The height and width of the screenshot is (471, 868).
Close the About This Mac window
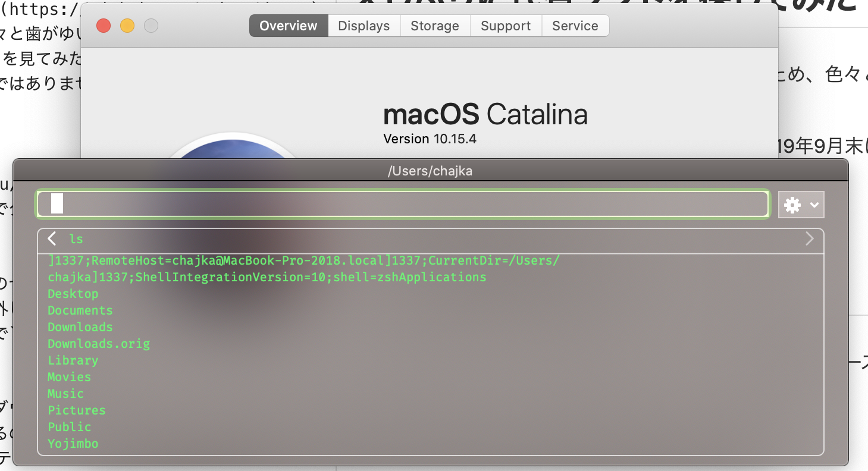pos(104,26)
